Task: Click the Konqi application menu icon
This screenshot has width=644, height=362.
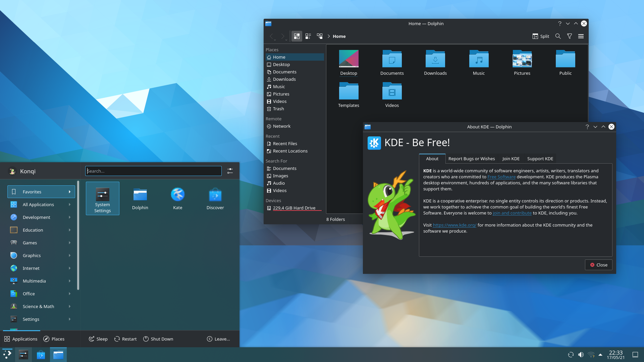Action: click(x=12, y=171)
